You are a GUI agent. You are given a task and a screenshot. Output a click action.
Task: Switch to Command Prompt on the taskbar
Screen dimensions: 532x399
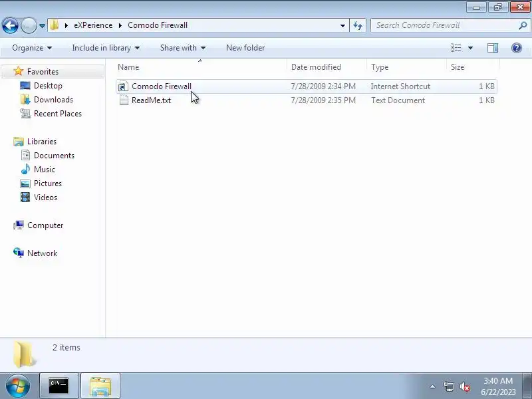point(59,386)
